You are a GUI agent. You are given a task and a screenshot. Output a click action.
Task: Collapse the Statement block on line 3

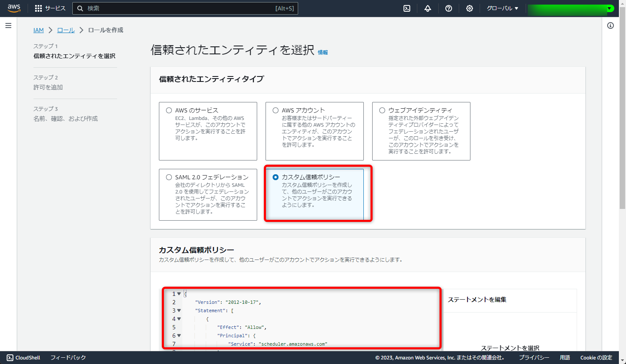point(179,311)
